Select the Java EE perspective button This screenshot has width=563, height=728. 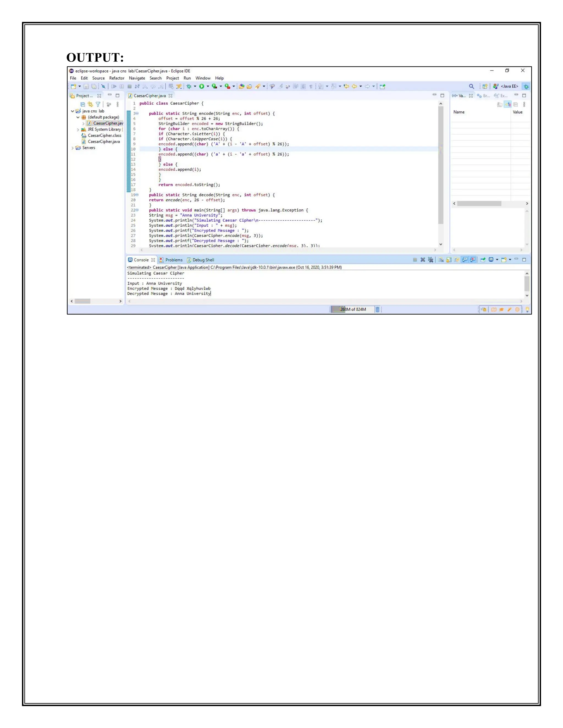click(506, 86)
